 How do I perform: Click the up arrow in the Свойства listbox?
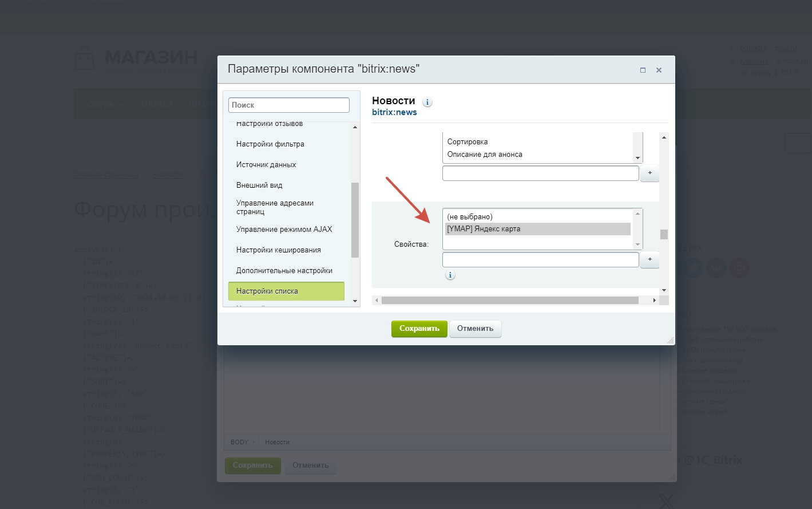coord(637,214)
